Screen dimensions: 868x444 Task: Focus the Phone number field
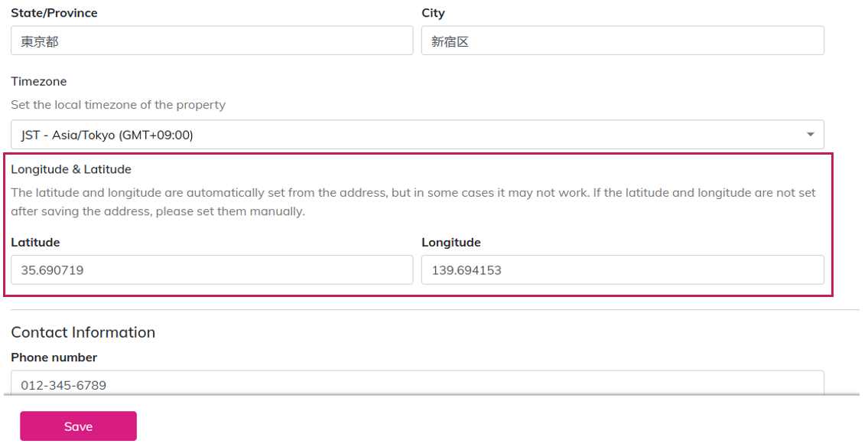tap(417, 384)
